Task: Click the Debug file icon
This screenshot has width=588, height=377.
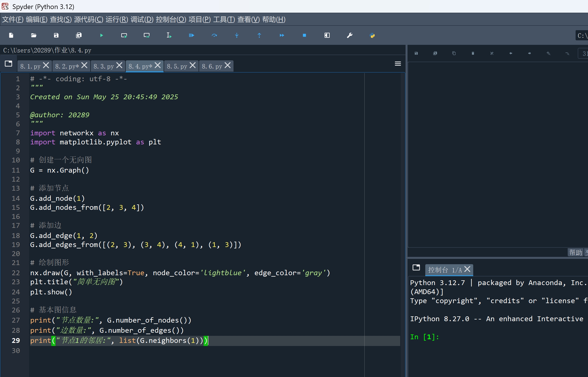Action: (192, 35)
